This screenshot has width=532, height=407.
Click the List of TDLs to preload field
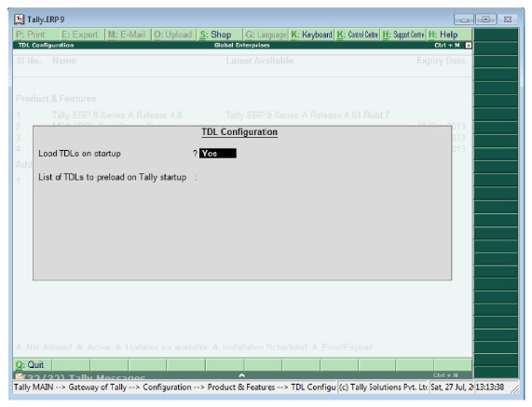click(322, 177)
